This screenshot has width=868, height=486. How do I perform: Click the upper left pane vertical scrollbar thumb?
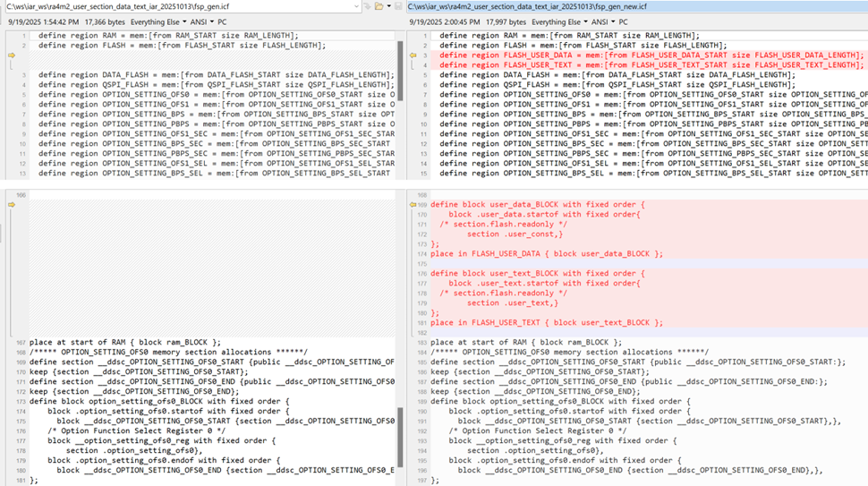400,71
